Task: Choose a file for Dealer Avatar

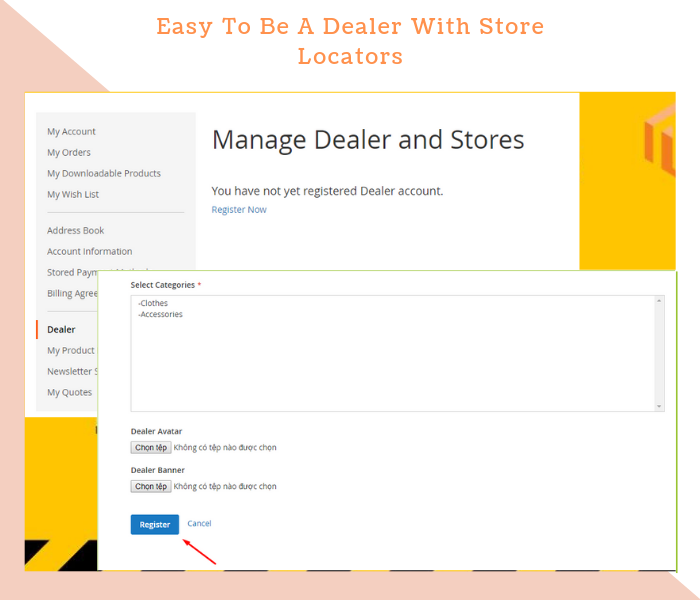Action: pos(151,448)
